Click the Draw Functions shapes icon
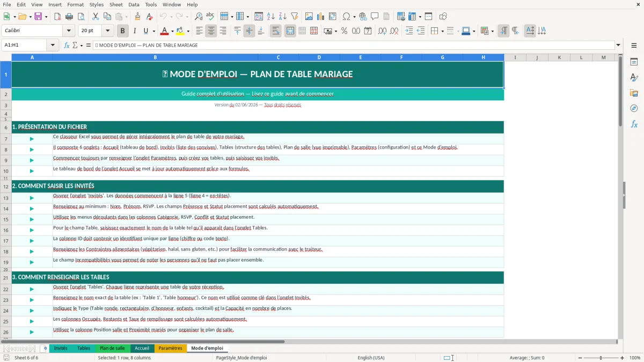Screen dimensions: 644x362 443,17
